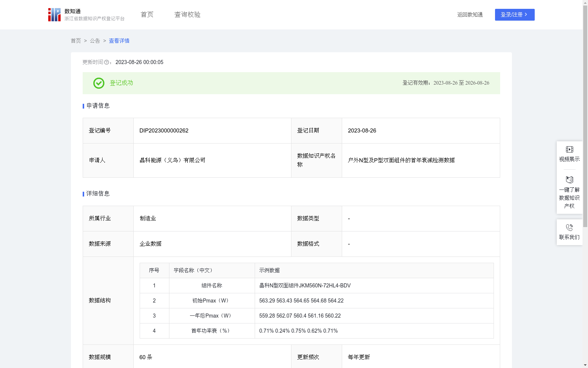Screen dimensions: 588x368
Task: Go to 首页 in the breadcrumb
Action: [x=76, y=41]
